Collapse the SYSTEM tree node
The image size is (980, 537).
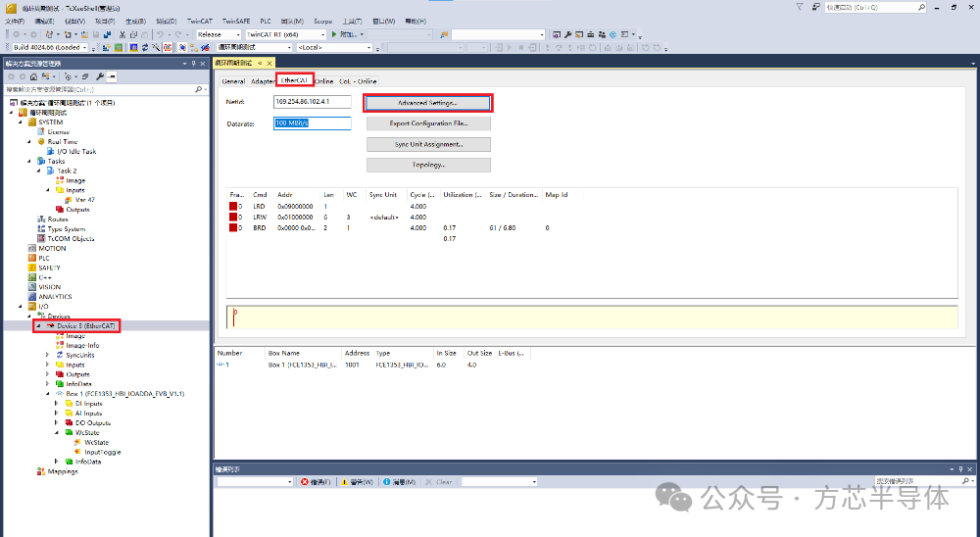pyautogui.click(x=21, y=122)
